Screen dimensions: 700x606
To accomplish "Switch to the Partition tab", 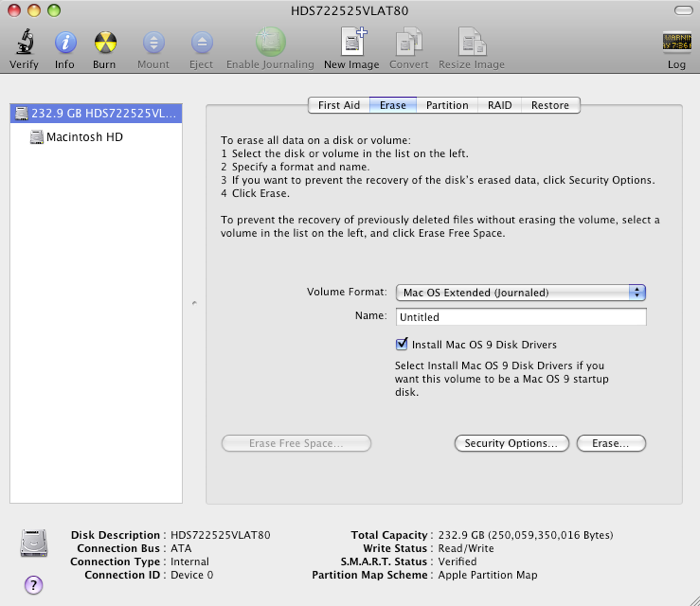I will click(447, 105).
